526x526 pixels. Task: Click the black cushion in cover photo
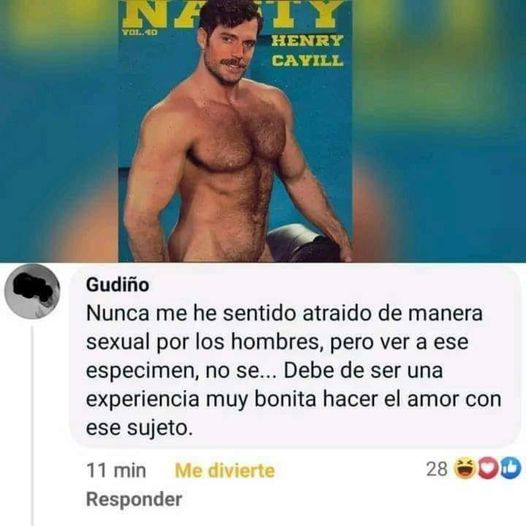[x=304, y=243]
